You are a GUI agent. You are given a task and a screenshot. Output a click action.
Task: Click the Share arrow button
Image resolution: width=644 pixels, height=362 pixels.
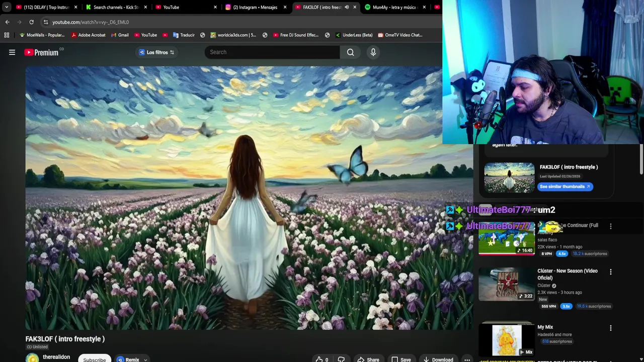coord(368,359)
